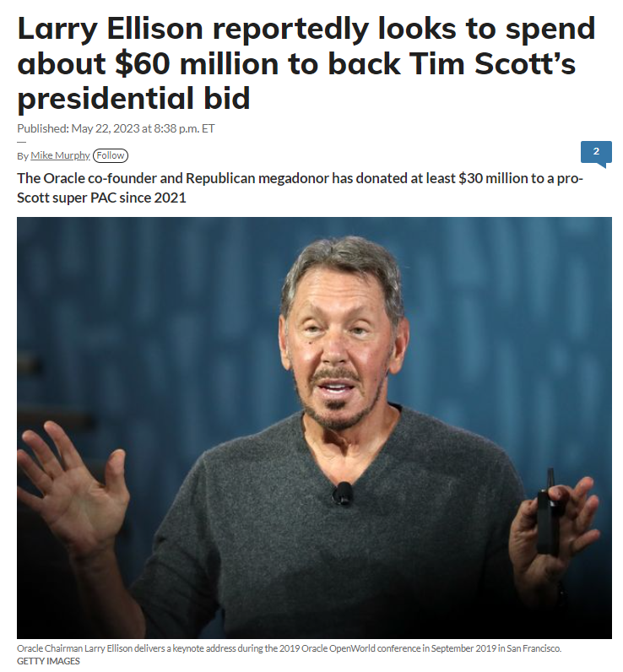Click the GETTY IMAGES photo credit
This screenshot has height=672, width=623.
pos(48,661)
